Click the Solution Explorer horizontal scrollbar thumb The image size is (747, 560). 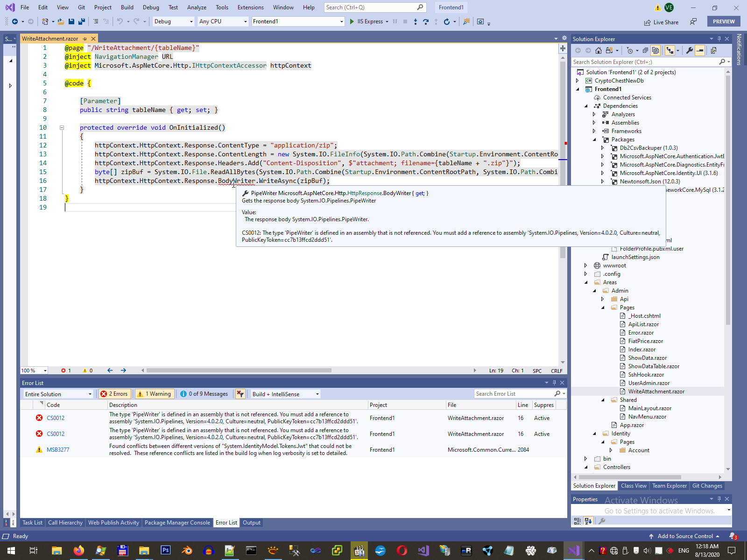click(630, 477)
